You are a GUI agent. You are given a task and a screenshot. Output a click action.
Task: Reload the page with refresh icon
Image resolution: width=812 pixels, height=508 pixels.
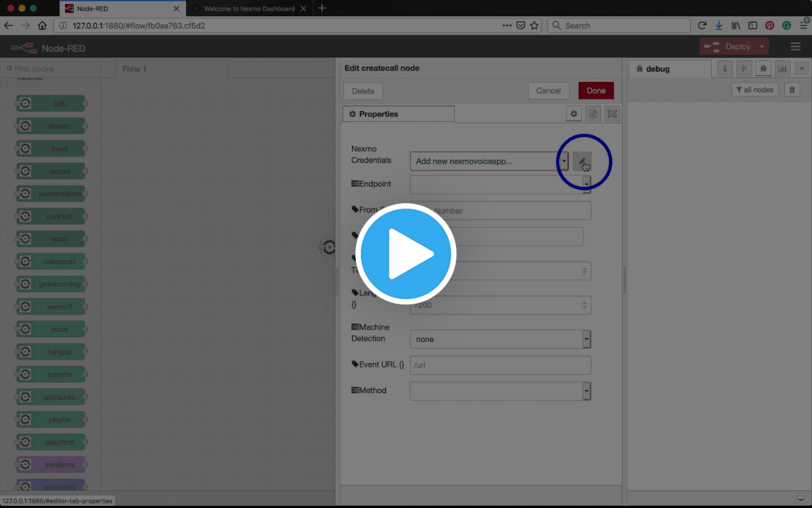(702, 26)
